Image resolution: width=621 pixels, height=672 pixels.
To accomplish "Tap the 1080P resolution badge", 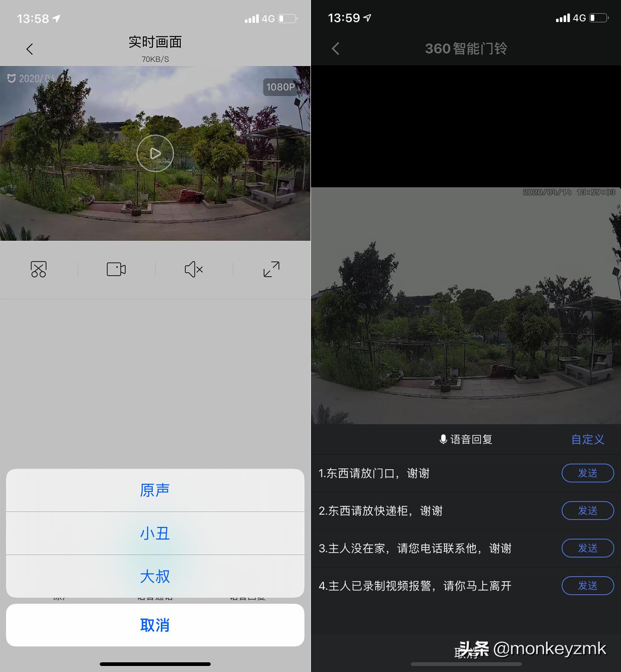I will pos(281,87).
